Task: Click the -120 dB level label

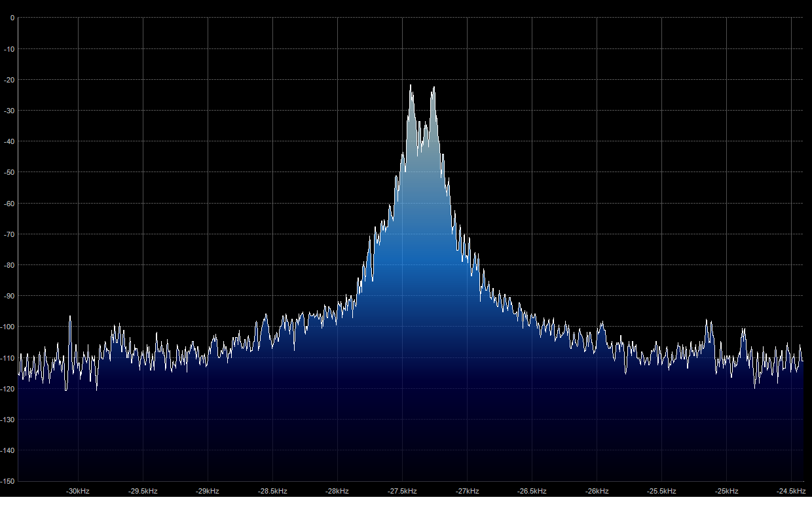Action: pyautogui.click(x=8, y=388)
